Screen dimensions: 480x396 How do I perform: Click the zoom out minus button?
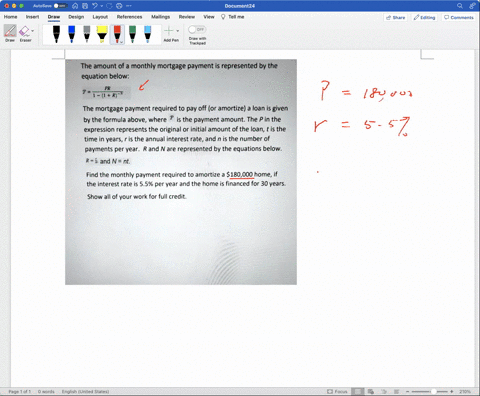coord(407,391)
